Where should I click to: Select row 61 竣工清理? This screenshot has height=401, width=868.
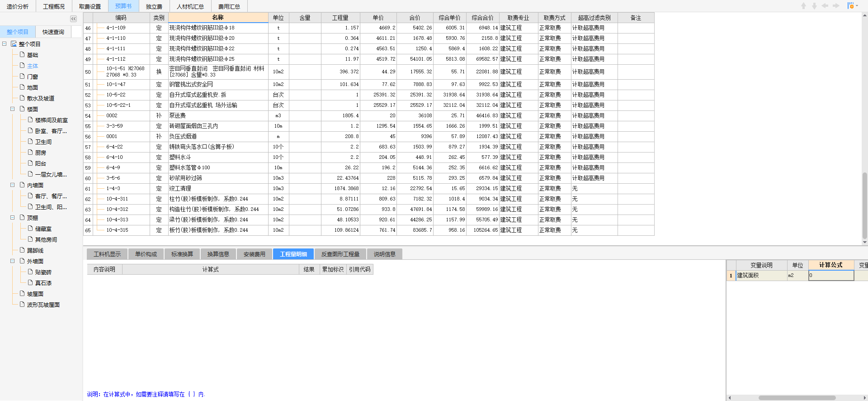[x=368, y=189]
